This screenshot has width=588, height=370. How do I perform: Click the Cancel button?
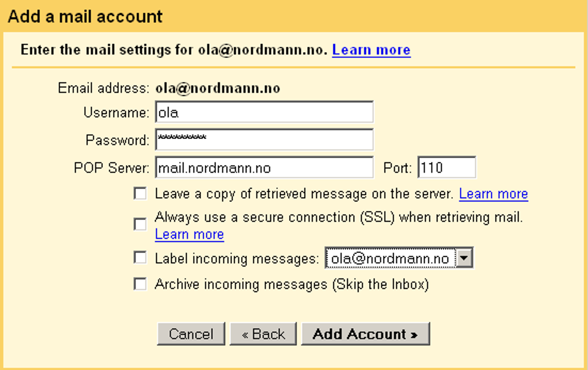[x=191, y=334]
